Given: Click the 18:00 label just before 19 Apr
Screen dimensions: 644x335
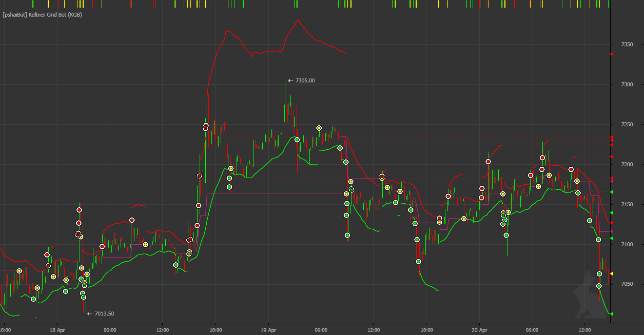Looking at the screenshot, I should point(215,330).
